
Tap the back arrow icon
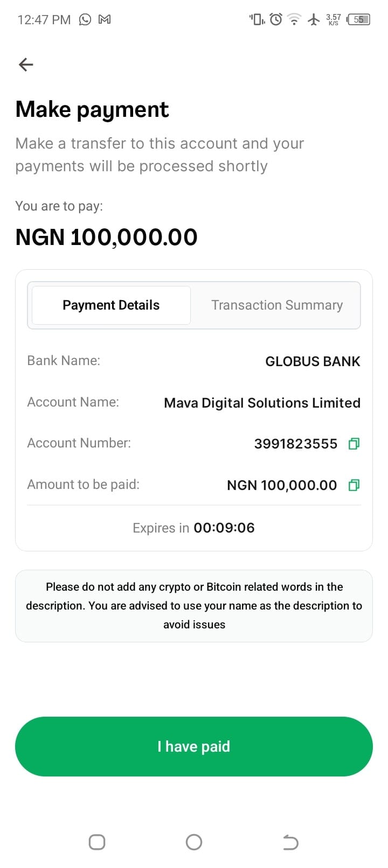26,65
